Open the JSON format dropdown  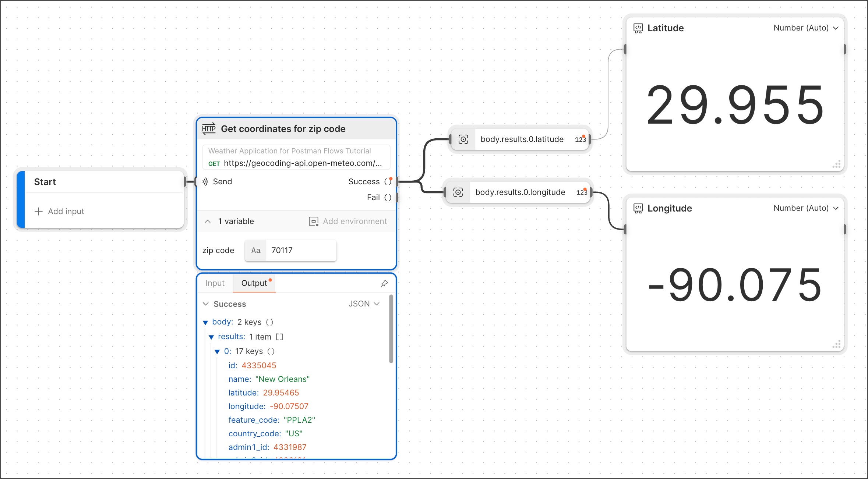[364, 304]
